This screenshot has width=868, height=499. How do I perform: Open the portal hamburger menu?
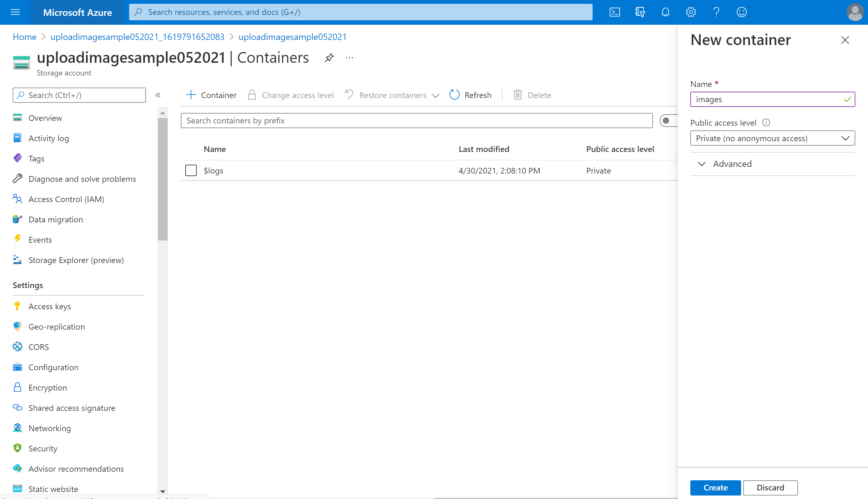click(x=15, y=12)
